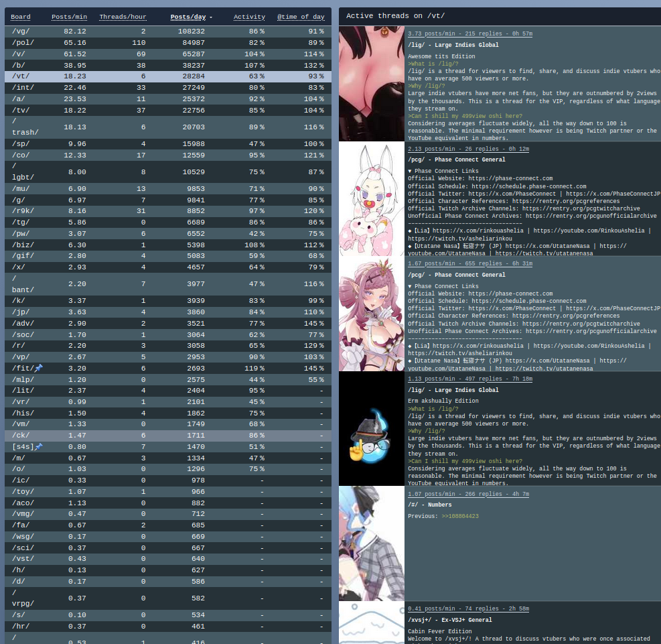The height and width of the screenshot is (644, 661).
Task: Click the 108232 posts/day value for /vg/
Action: [x=191, y=31]
